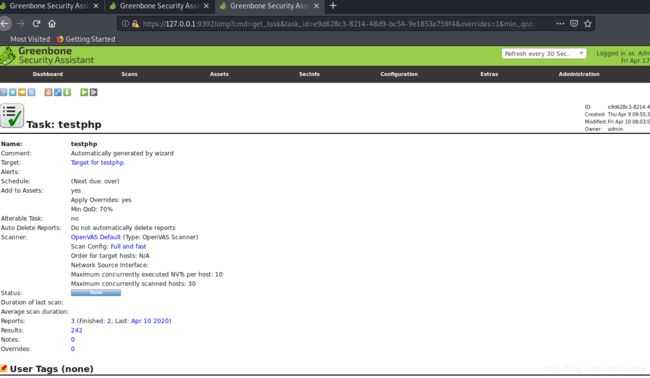Click the Edit Task wrench icon
The width and height of the screenshot is (650, 378).
(x=58, y=92)
